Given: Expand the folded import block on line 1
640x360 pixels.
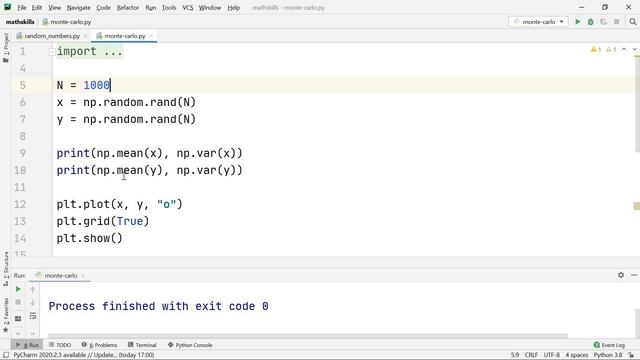Looking at the screenshot, I should [52, 51].
